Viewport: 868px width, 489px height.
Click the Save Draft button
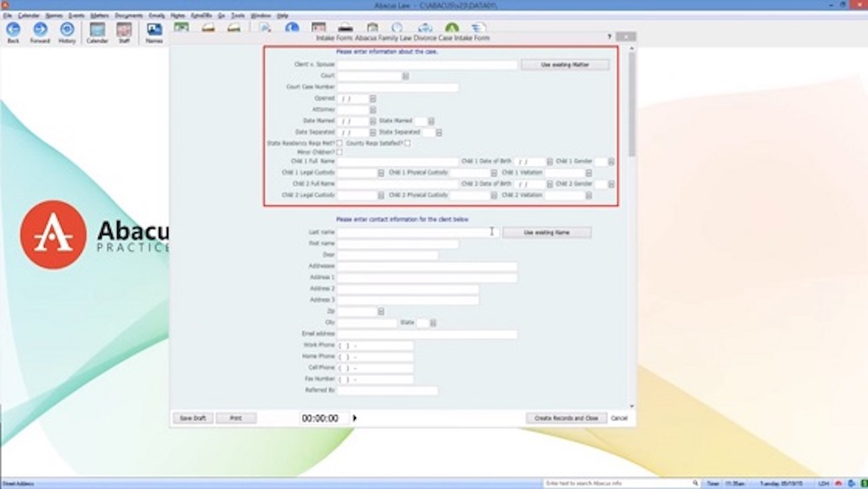[x=193, y=418]
